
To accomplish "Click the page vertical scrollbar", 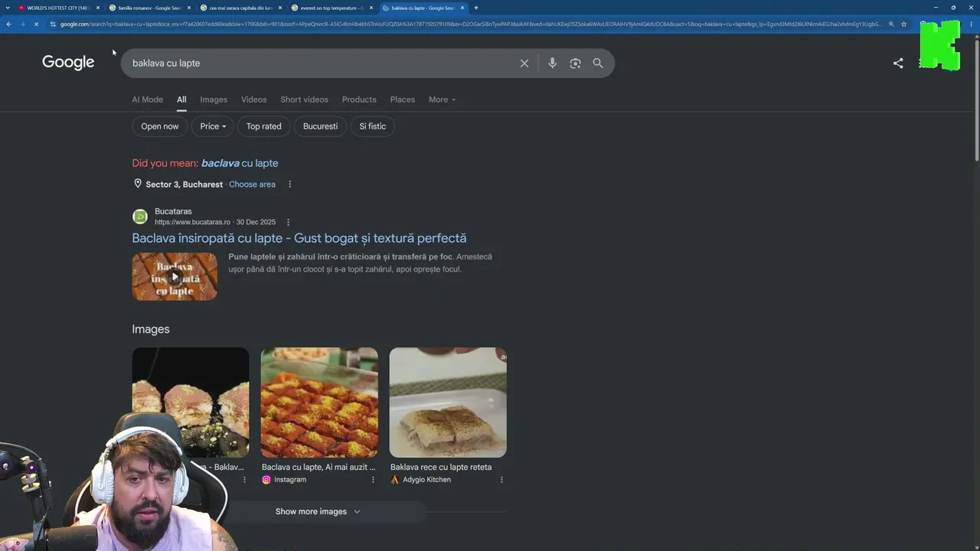I will click(x=976, y=99).
